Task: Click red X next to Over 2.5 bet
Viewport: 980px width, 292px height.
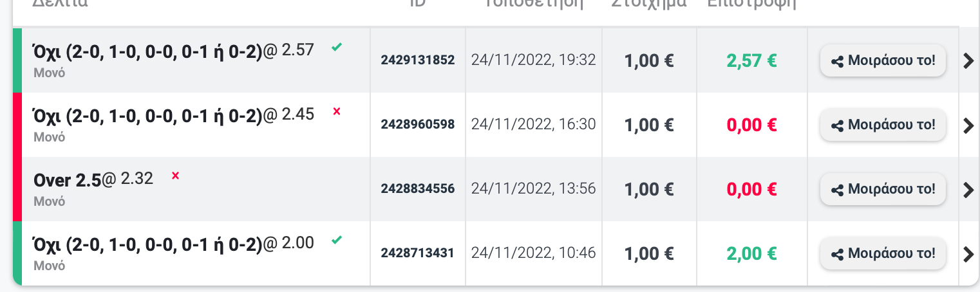Action: pos(175,176)
